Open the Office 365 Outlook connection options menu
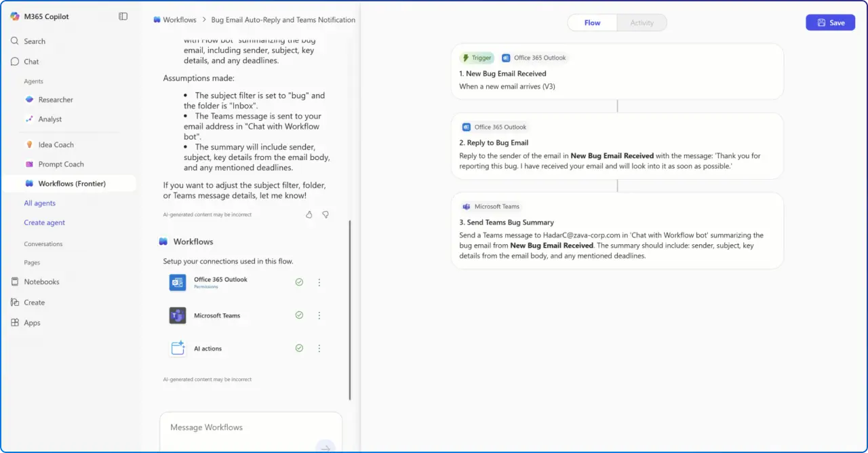This screenshot has height=453, width=868. [319, 281]
